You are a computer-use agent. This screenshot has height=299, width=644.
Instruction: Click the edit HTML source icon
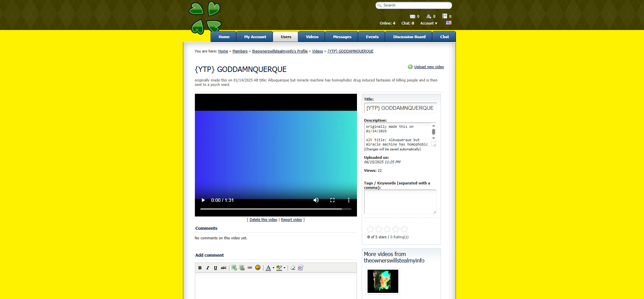pyautogui.click(x=301, y=268)
